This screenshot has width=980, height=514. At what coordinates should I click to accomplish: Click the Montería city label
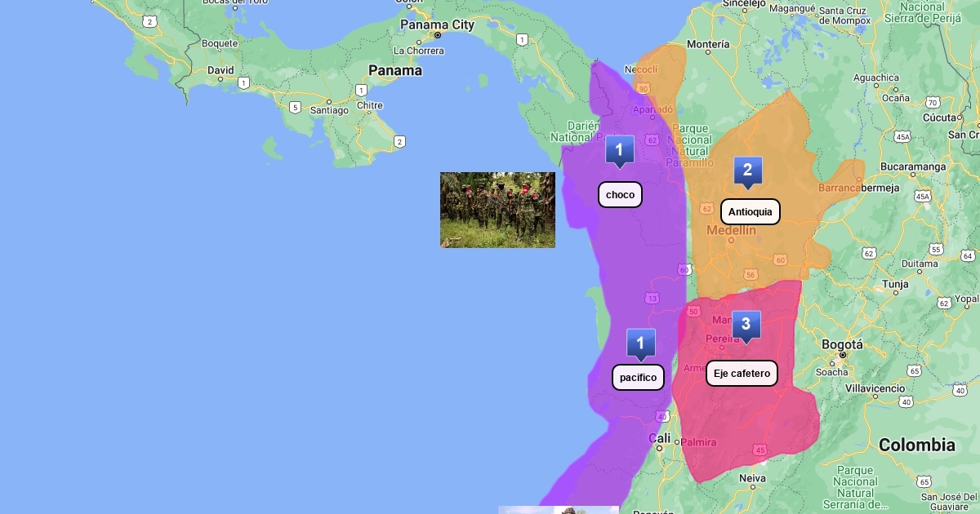[x=708, y=44]
